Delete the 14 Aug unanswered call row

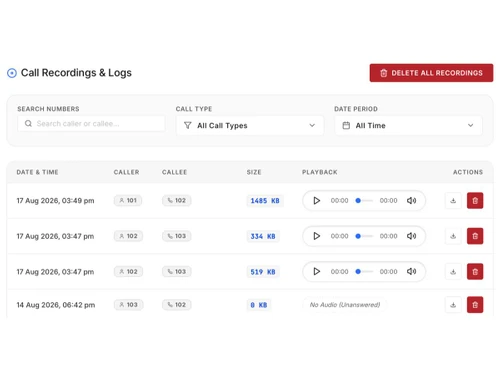click(475, 305)
